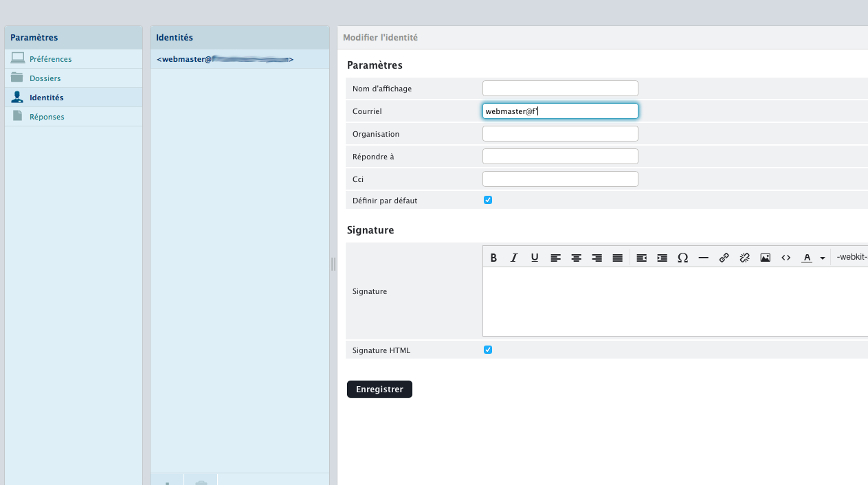Insert an image into the signature
Image resolution: width=868 pixels, height=485 pixels.
point(765,258)
